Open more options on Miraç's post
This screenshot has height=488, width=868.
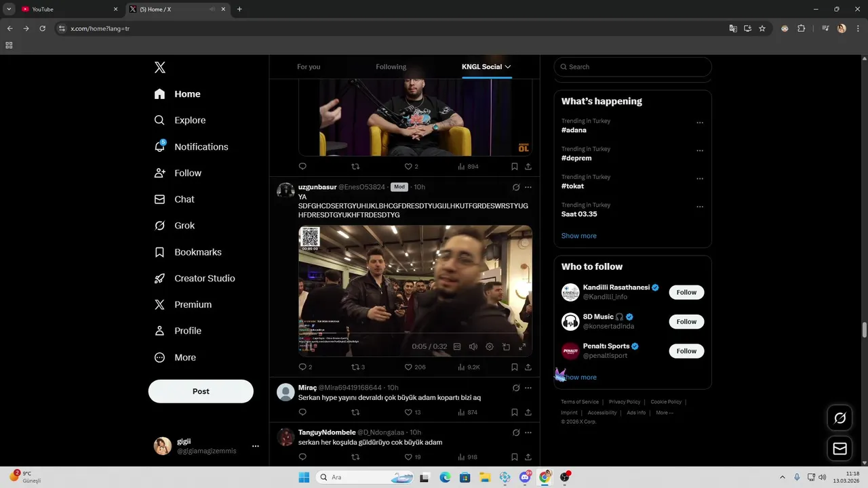[x=528, y=388]
